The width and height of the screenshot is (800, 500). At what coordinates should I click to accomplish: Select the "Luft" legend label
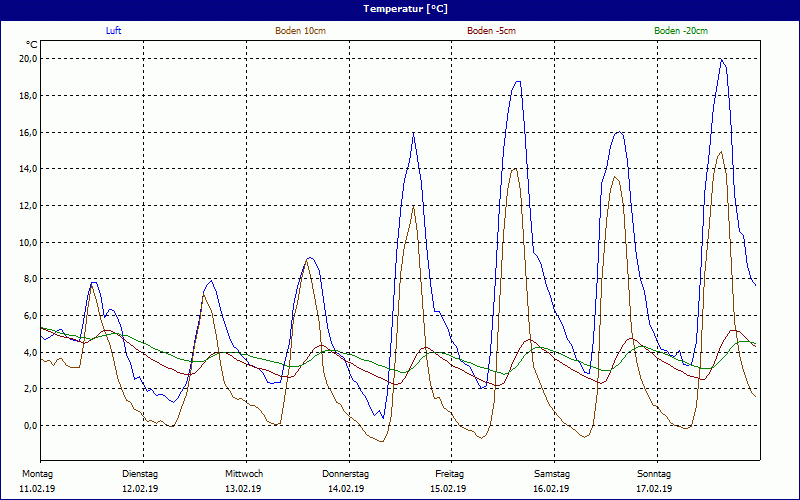pos(114,31)
